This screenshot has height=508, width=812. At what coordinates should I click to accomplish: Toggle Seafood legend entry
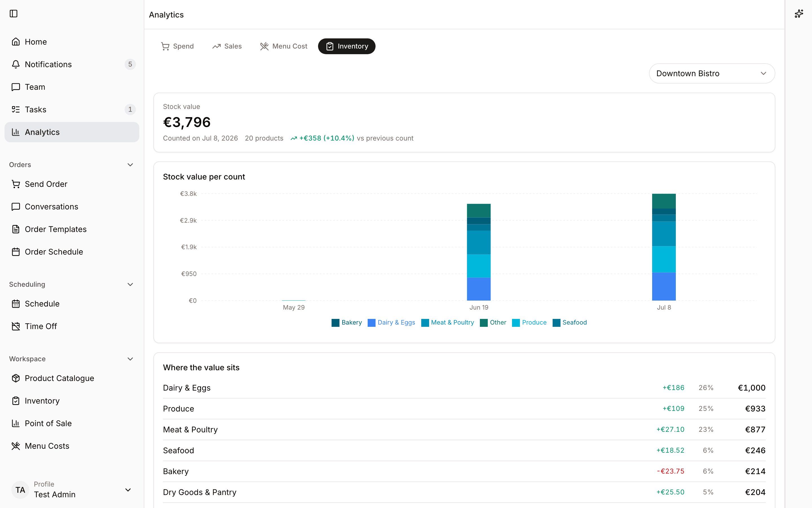tap(570, 323)
